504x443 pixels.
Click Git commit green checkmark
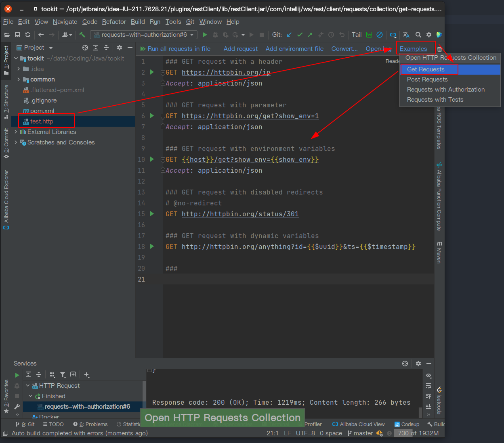tap(300, 35)
